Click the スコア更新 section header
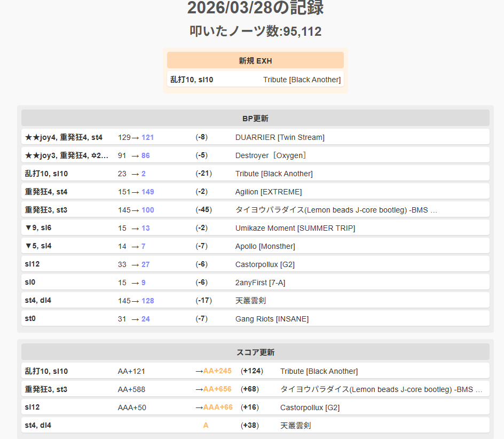The image size is (504, 439). [x=255, y=352]
